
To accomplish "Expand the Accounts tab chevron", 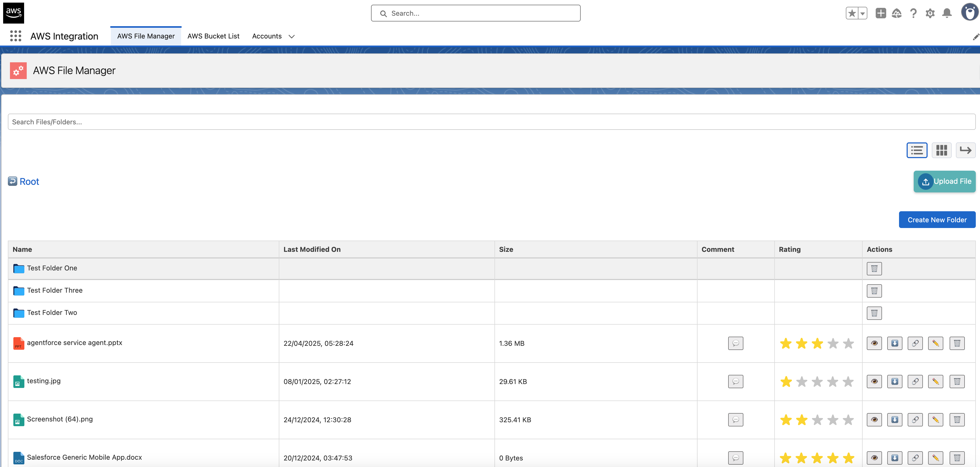I will pyautogui.click(x=292, y=36).
